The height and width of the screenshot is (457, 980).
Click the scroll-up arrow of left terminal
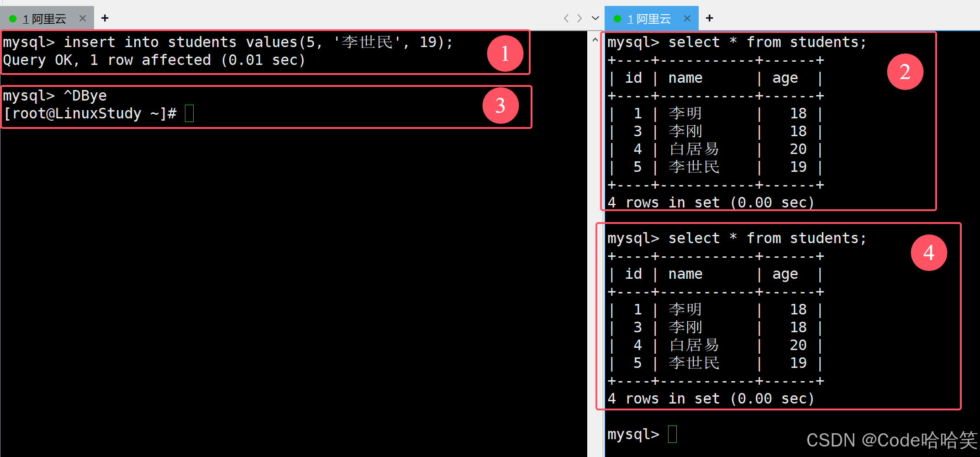595,40
